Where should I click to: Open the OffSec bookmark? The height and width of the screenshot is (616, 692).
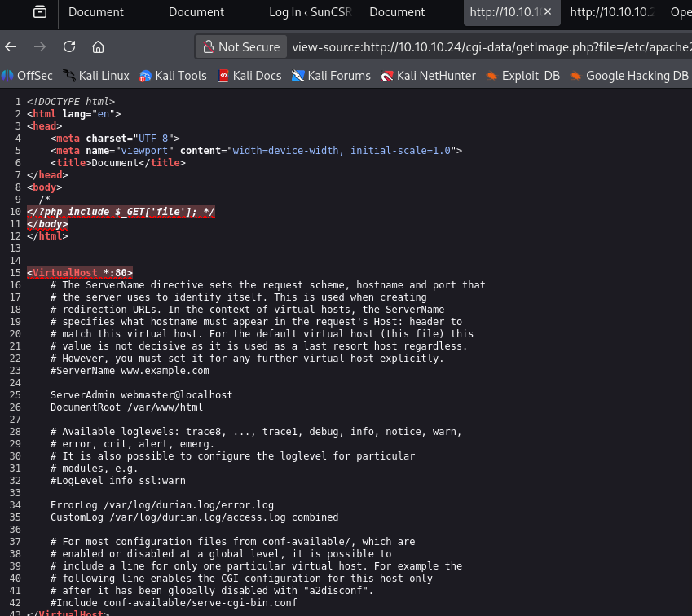(x=27, y=76)
